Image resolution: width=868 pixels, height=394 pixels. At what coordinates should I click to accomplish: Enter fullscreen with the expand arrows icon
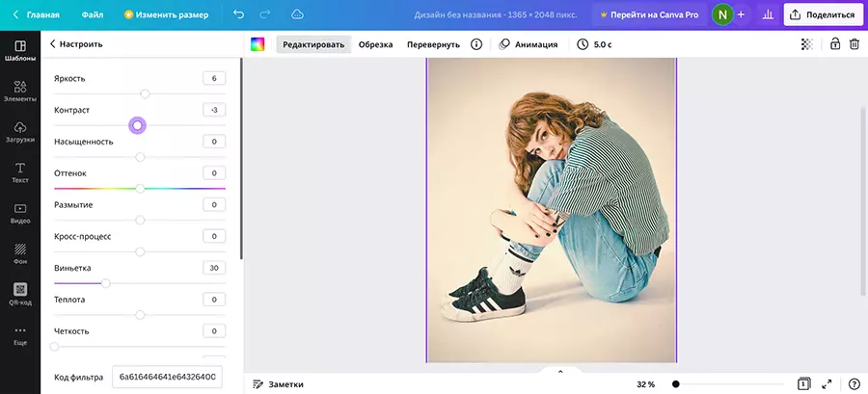pos(827,383)
